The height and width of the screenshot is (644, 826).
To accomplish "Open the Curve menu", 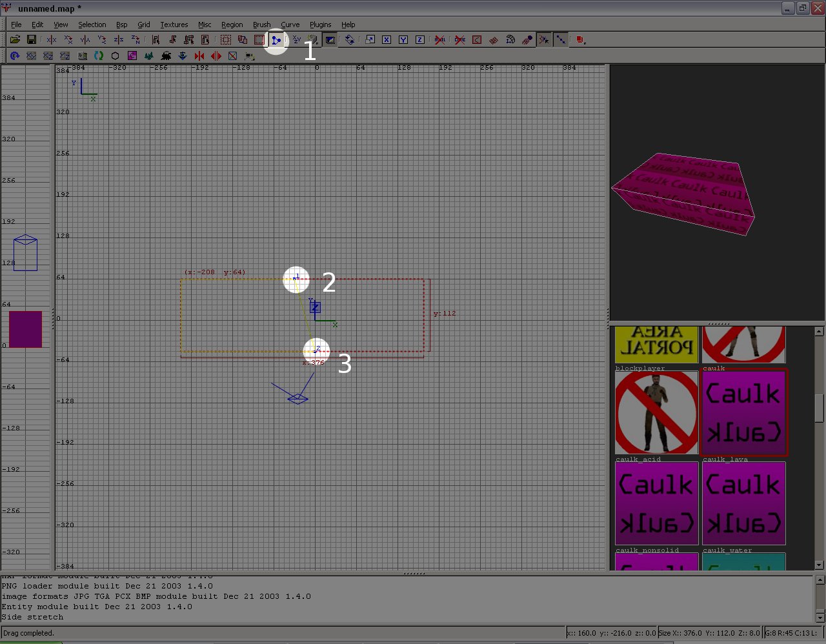I will pos(290,25).
